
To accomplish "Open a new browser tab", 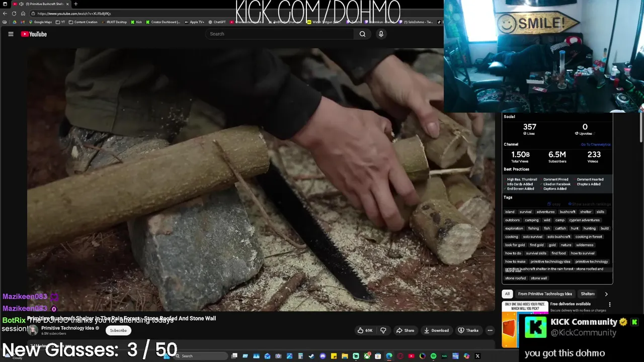I will [x=75, y=4].
